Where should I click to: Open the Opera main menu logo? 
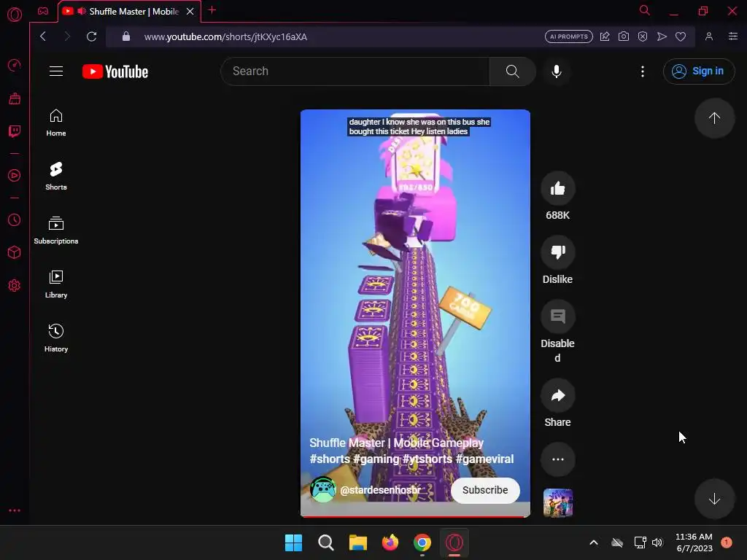pyautogui.click(x=15, y=15)
